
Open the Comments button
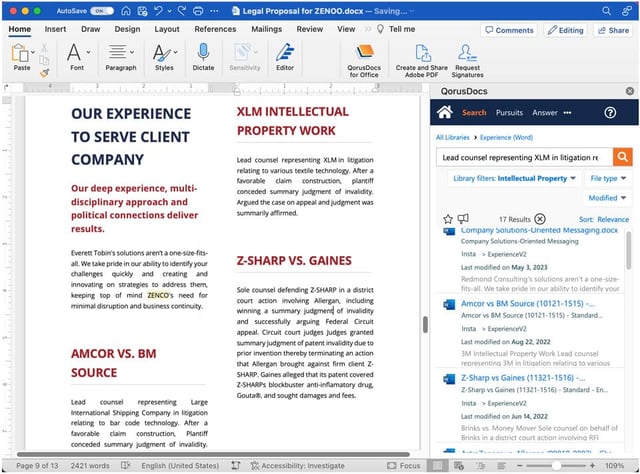[x=509, y=30]
